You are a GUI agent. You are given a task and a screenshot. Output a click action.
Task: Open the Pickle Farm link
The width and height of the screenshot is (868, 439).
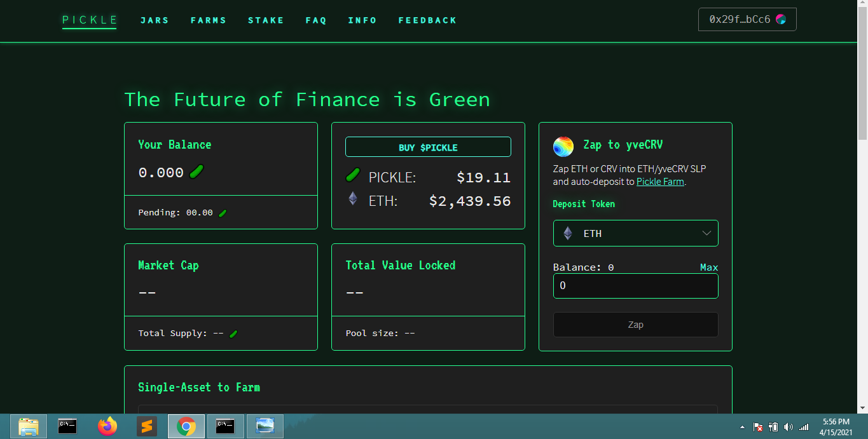tap(659, 182)
